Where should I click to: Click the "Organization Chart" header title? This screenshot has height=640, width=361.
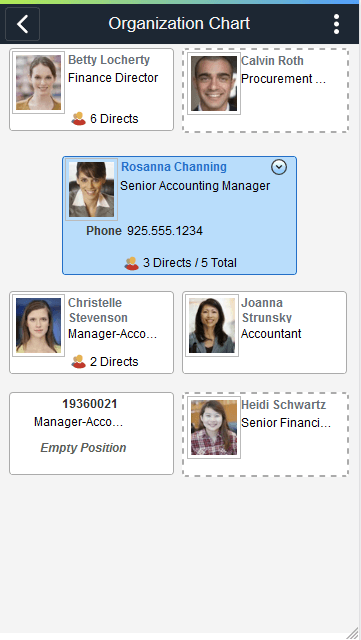click(179, 23)
